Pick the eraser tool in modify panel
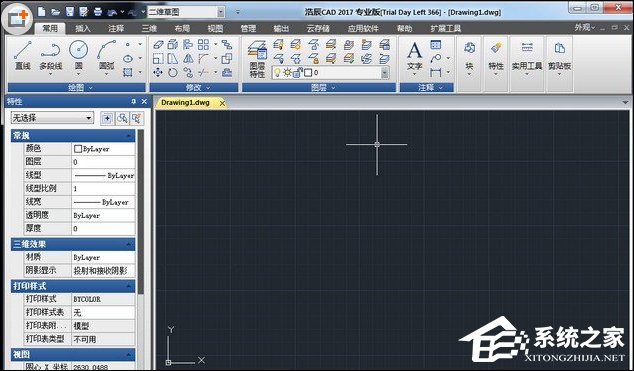The width and height of the screenshot is (634, 371). coord(158,44)
